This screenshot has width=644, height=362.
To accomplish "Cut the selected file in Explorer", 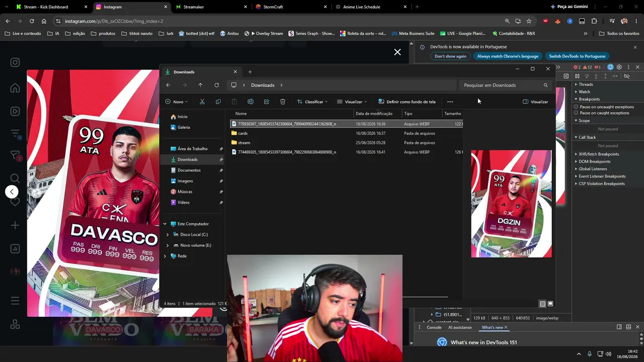I will [202, 102].
